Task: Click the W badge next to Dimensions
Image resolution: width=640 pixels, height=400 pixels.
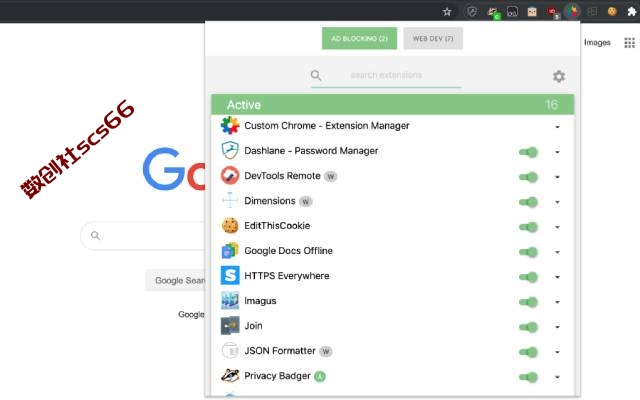Action: pos(305,201)
